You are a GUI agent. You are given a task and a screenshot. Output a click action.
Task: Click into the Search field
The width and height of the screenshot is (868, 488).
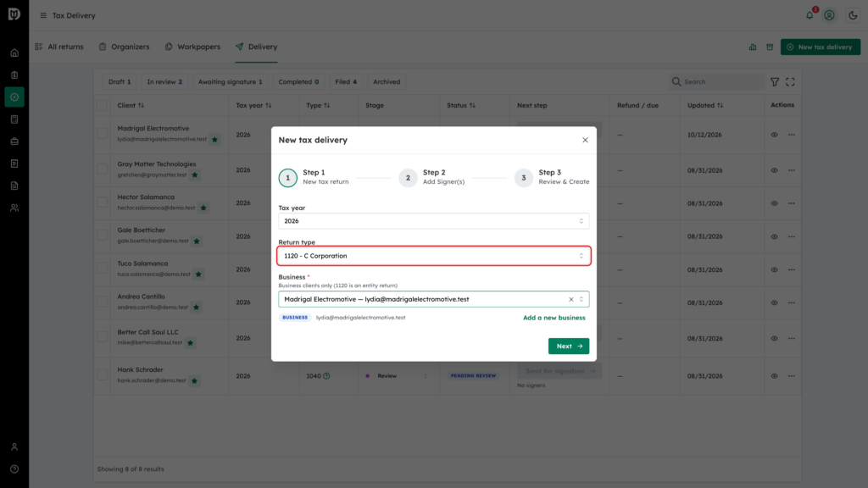716,82
